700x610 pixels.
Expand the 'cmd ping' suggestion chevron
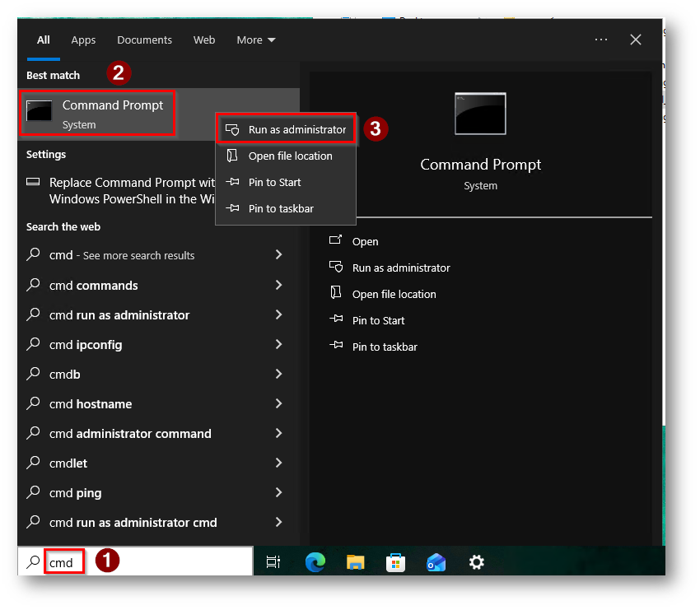(x=278, y=493)
